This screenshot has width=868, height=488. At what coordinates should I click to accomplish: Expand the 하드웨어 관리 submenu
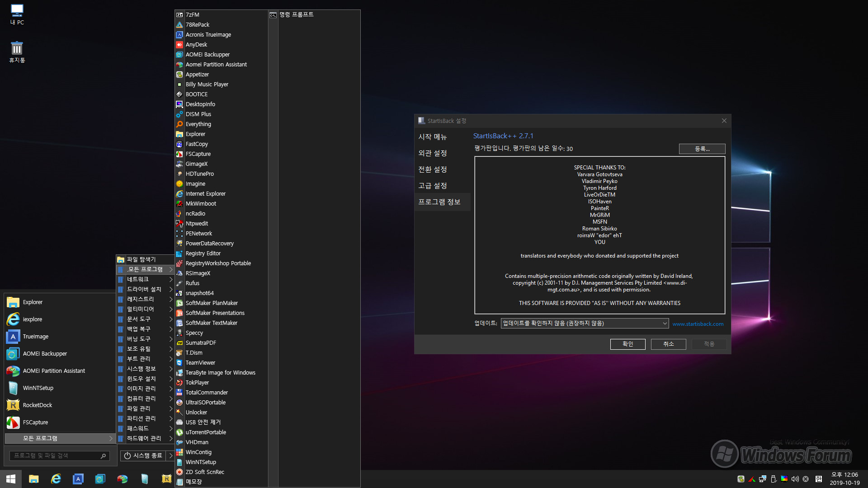tap(145, 438)
